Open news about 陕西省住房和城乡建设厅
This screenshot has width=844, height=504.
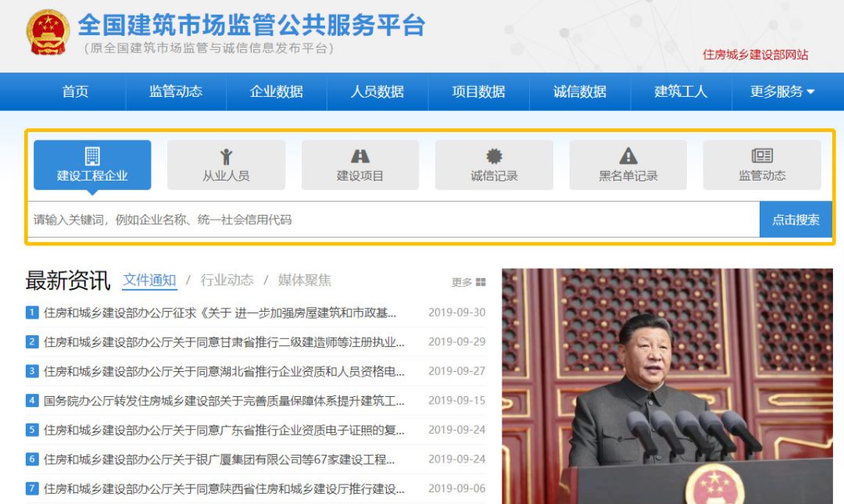(x=224, y=489)
